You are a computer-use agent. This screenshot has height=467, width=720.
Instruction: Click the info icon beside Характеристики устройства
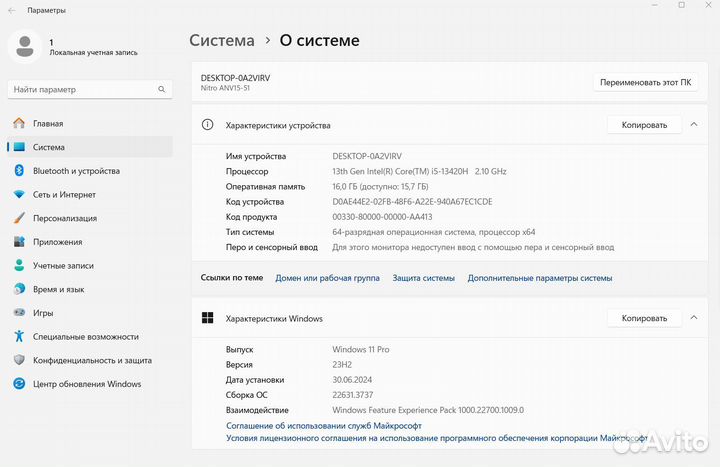(x=208, y=124)
